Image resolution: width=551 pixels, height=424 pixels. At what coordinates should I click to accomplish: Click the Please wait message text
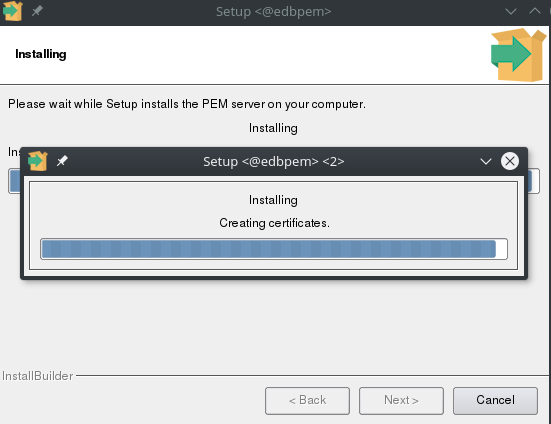187,104
